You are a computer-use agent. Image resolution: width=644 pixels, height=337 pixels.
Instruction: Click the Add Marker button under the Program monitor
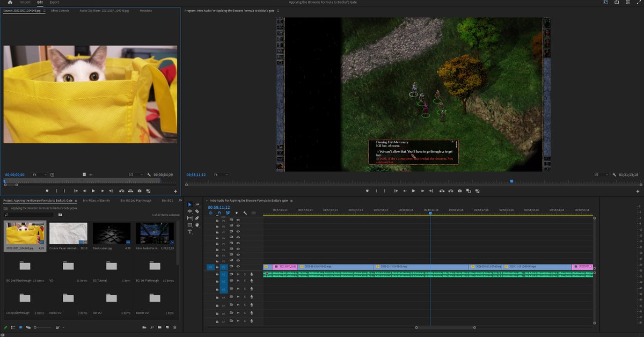pyautogui.click(x=367, y=191)
